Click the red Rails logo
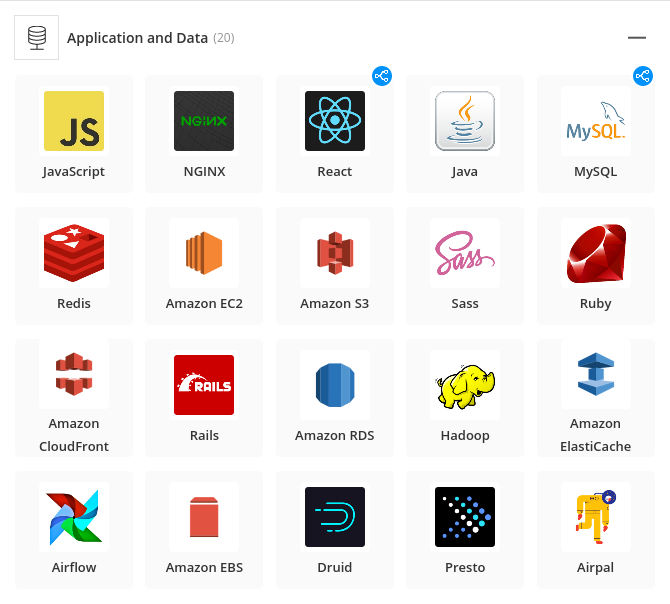670x604 pixels. (x=204, y=385)
